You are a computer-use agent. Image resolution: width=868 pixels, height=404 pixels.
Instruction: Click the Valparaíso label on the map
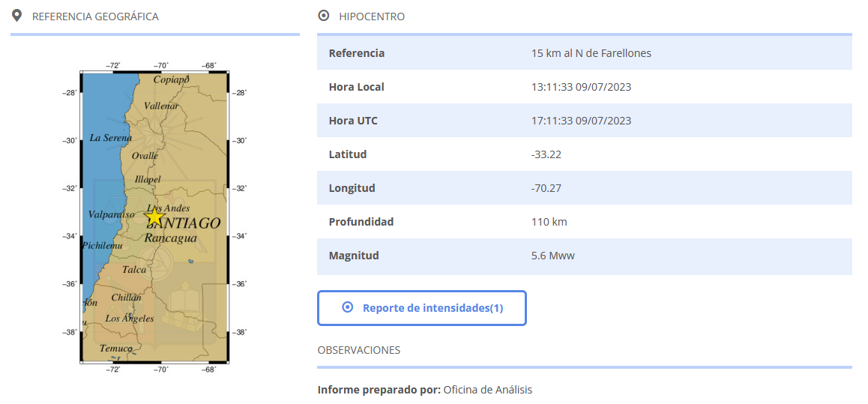pyautogui.click(x=111, y=214)
